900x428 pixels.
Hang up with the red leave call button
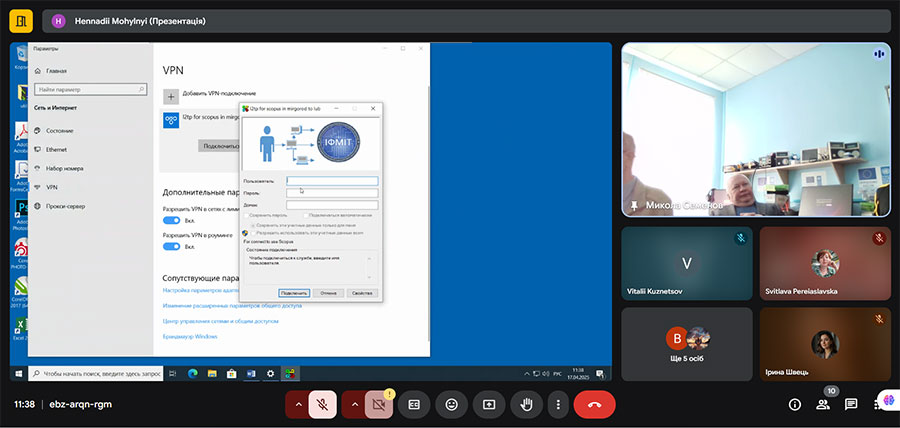point(594,404)
